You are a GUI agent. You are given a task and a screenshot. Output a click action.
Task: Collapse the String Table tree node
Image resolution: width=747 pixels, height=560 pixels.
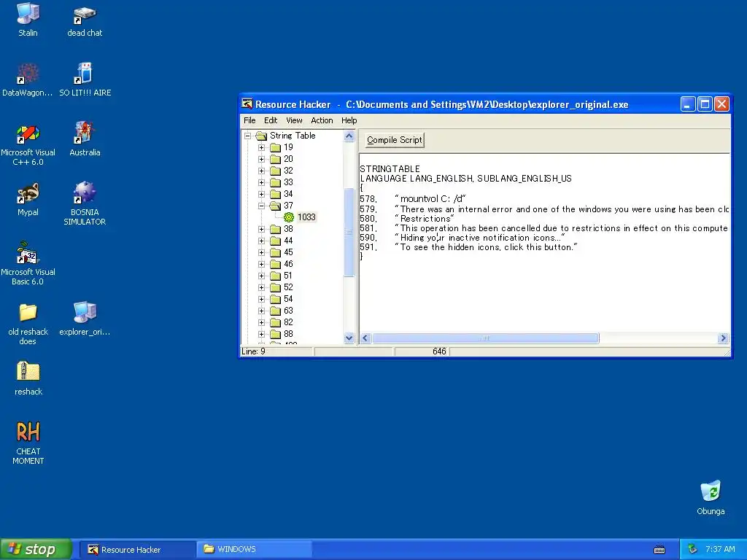248,136
